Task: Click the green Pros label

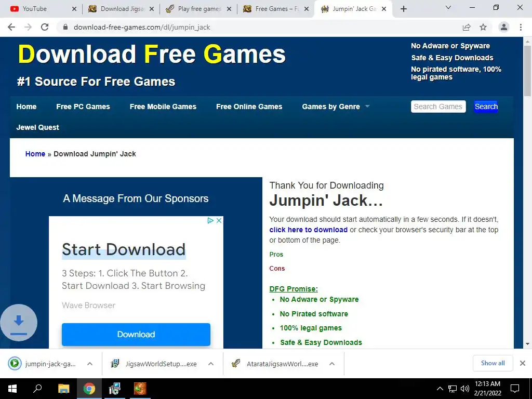Action: point(276,254)
